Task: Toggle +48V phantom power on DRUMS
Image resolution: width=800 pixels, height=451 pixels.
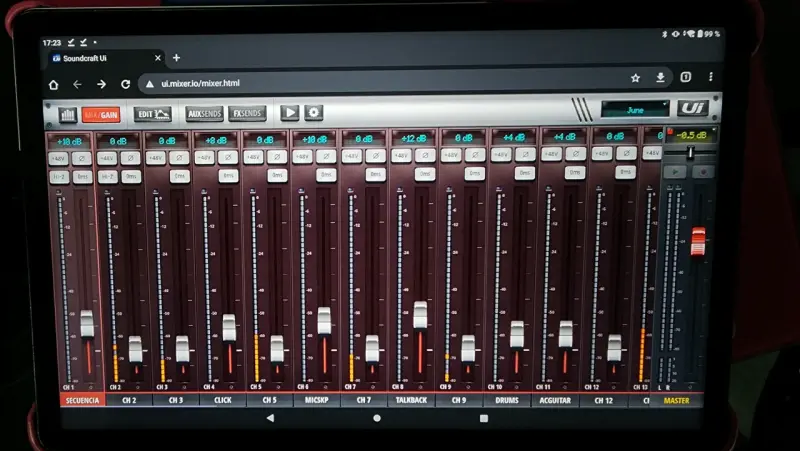Action: [501, 154]
